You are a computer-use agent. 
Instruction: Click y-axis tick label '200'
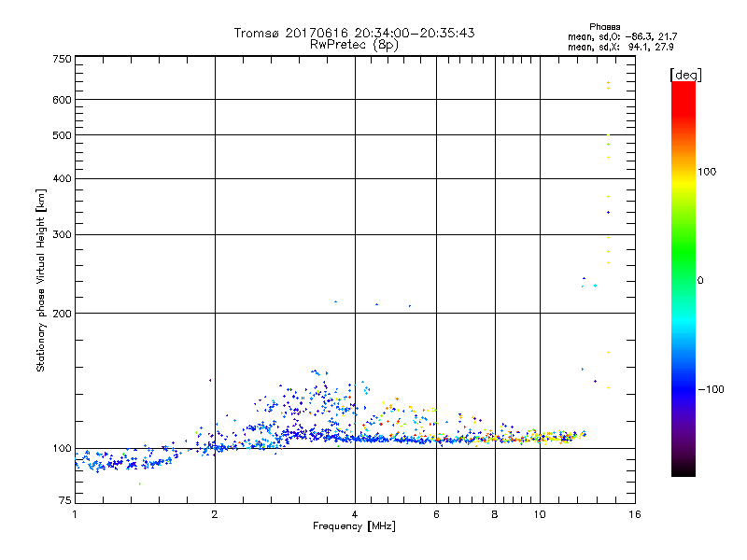click(62, 314)
